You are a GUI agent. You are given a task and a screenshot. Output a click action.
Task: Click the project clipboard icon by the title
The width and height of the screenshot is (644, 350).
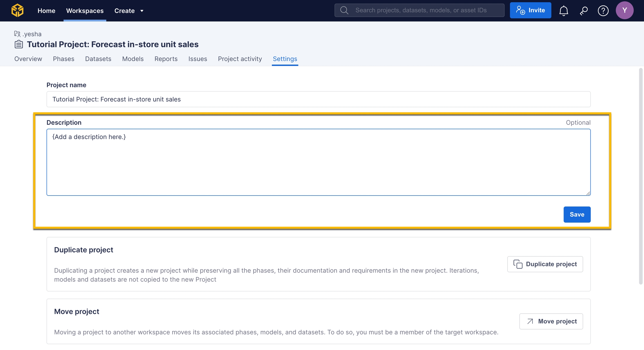[19, 44]
